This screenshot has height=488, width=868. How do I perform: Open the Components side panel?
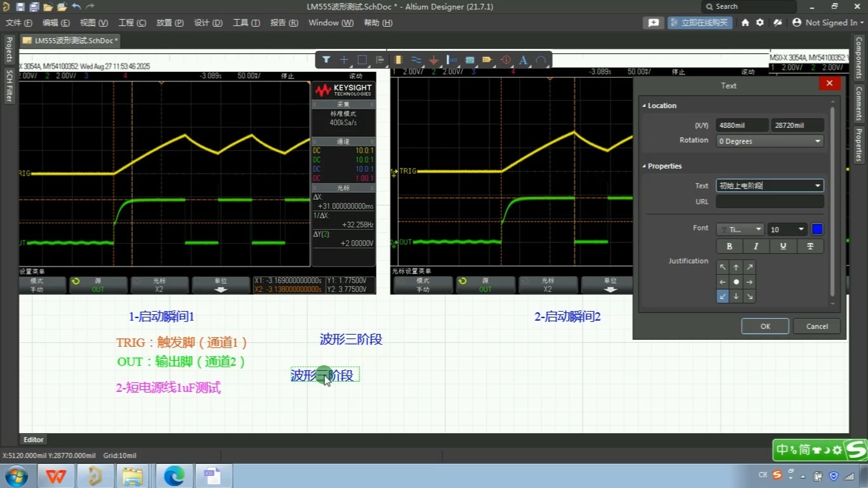[x=858, y=57]
